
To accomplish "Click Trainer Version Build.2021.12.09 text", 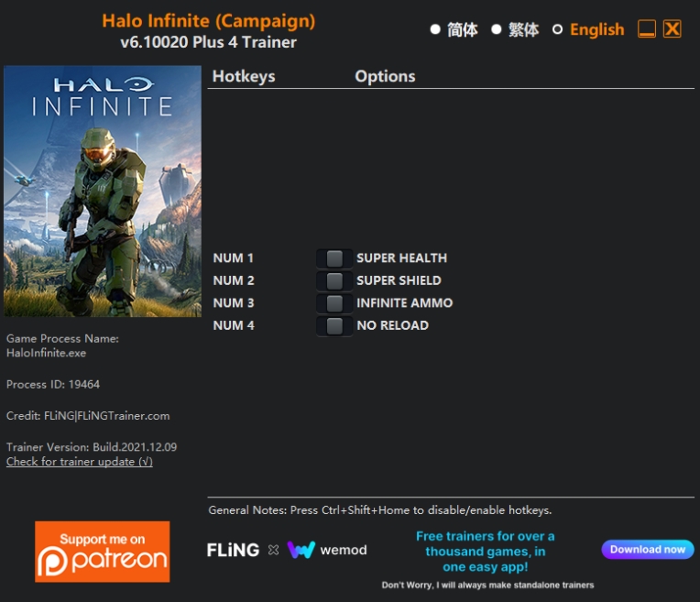I will [92, 447].
